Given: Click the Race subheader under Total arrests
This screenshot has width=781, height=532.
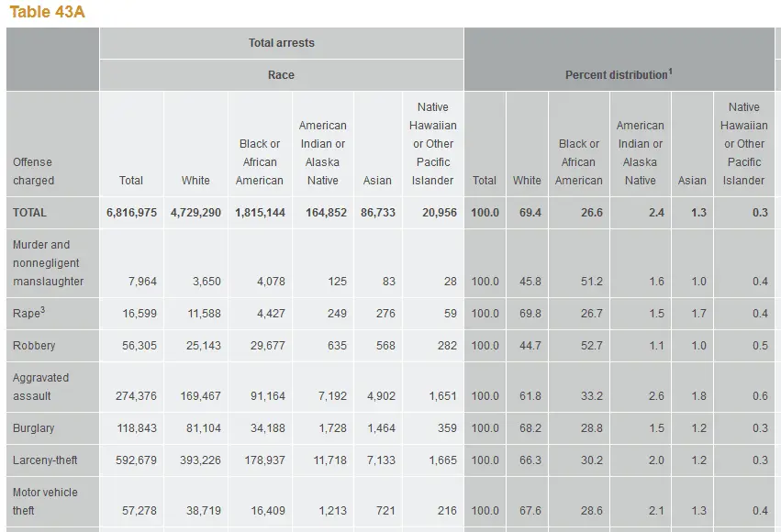Looking at the screenshot, I should (281, 75).
